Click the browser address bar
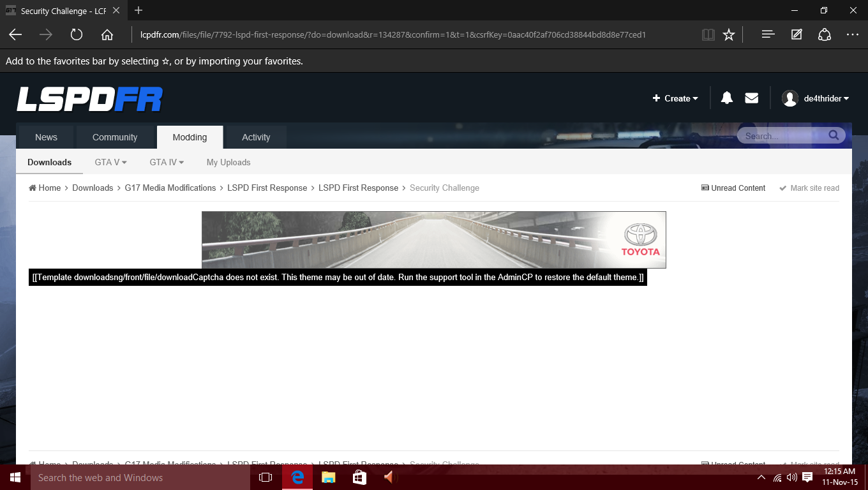868x490 pixels. tap(393, 34)
